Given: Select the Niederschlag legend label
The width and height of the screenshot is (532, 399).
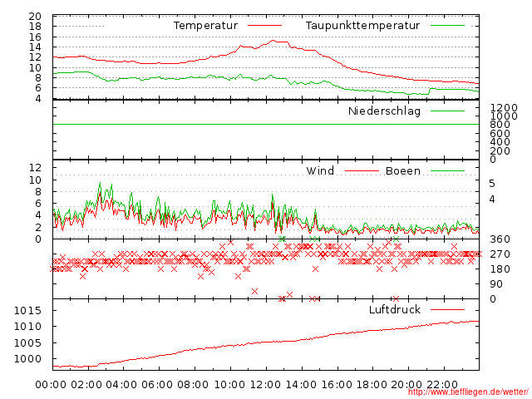Looking at the screenshot, I should click(x=384, y=111).
